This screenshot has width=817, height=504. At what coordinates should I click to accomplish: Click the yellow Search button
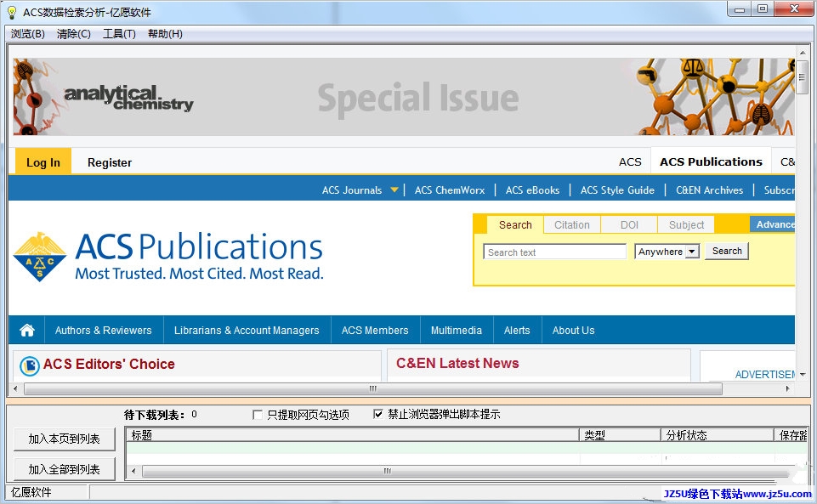click(x=727, y=251)
